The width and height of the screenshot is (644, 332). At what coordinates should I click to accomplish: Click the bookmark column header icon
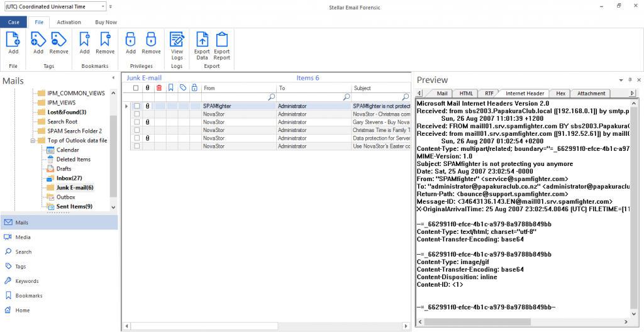tap(171, 87)
